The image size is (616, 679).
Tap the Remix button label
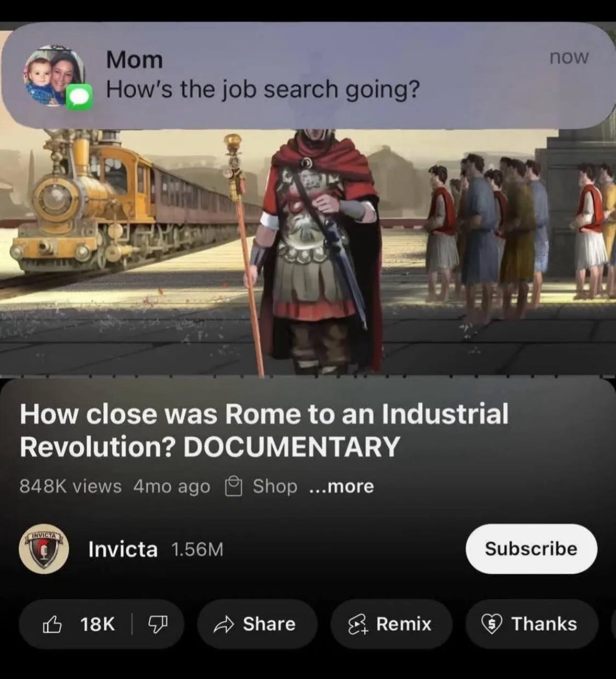[404, 624]
